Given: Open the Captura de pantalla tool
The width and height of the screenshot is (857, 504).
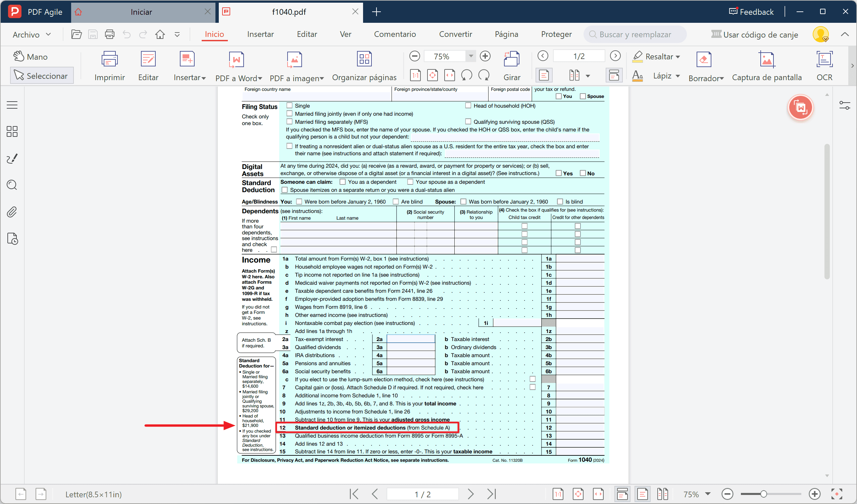Looking at the screenshot, I should (x=766, y=60).
